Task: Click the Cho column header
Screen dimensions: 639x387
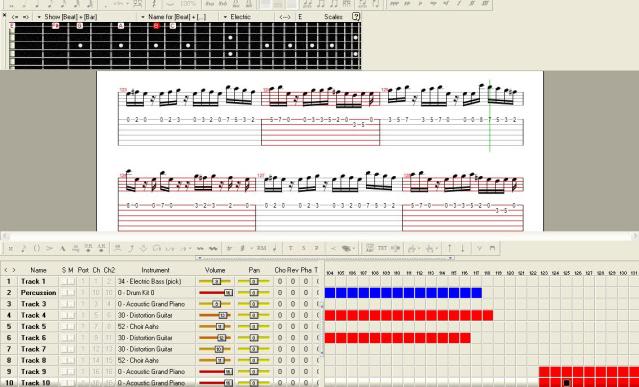Action: (280, 270)
